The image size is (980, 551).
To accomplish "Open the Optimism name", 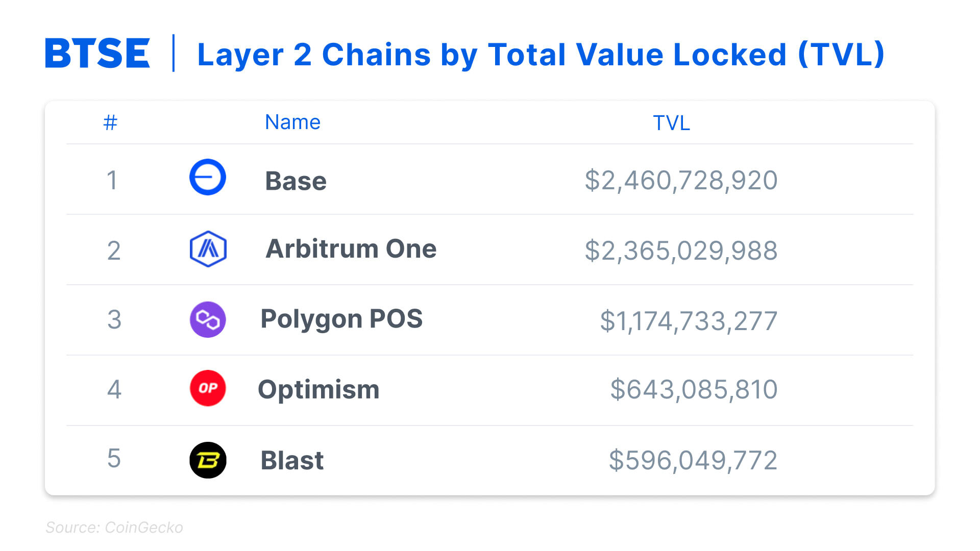I will click(318, 390).
